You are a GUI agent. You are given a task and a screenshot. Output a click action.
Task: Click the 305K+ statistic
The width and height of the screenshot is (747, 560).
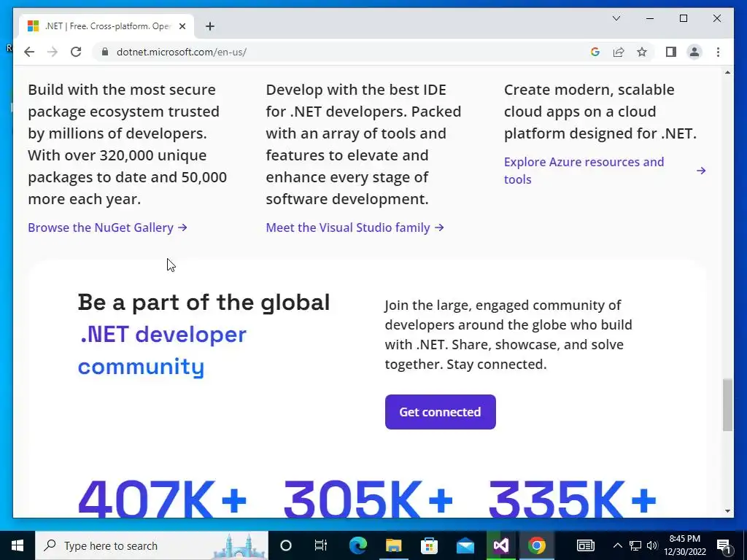pos(368,499)
